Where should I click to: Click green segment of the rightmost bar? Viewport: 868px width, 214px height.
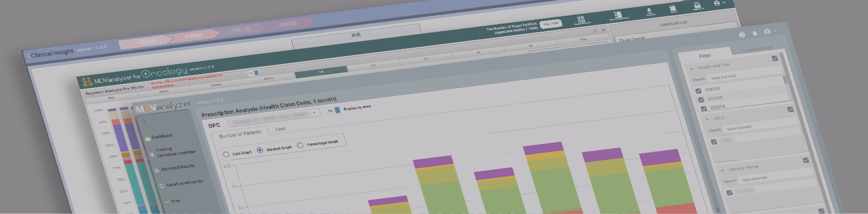(667, 186)
